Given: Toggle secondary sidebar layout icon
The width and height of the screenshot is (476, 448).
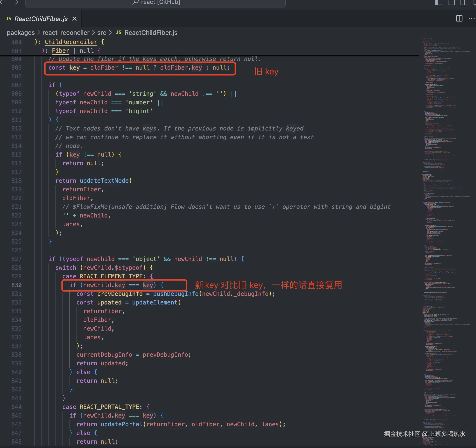Looking at the screenshot, I should click(x=464, y=2).
